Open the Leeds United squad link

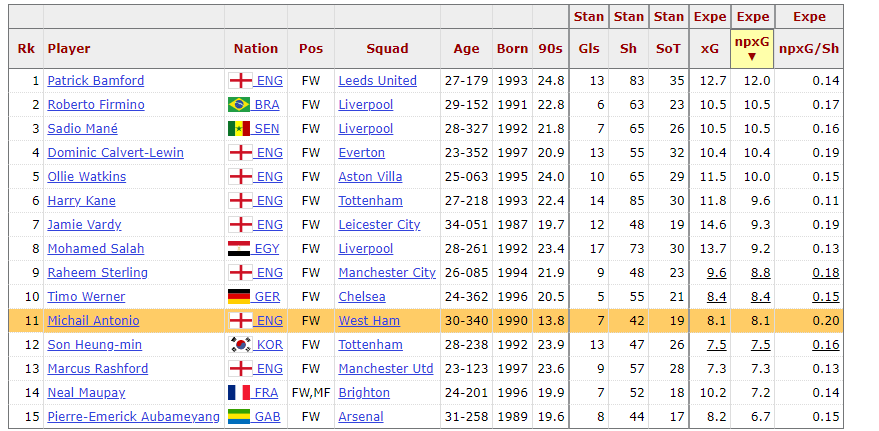click(377, 81)
